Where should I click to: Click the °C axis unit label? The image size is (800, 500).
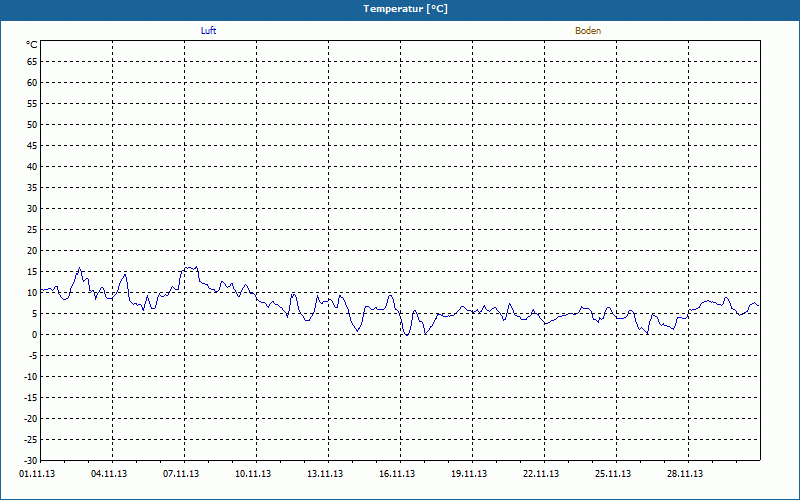point(32,45)
